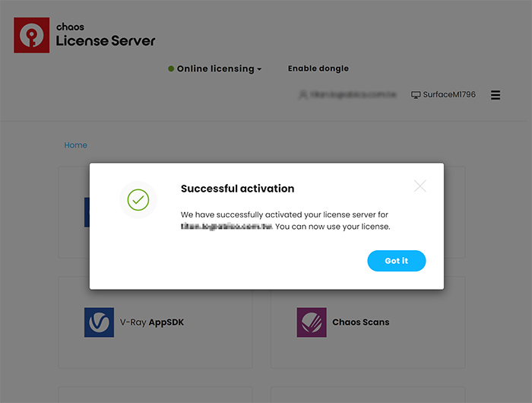The width and height of the screenshot is (532, 403).
Task: Click the caret arrow after Online licensing
Action: click(x=259, y=69)
